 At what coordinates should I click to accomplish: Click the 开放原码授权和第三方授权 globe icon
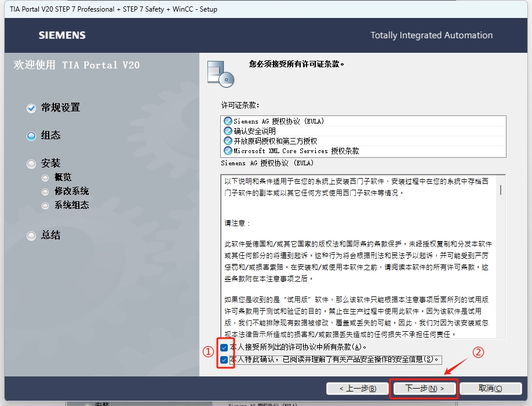(228, 139)
